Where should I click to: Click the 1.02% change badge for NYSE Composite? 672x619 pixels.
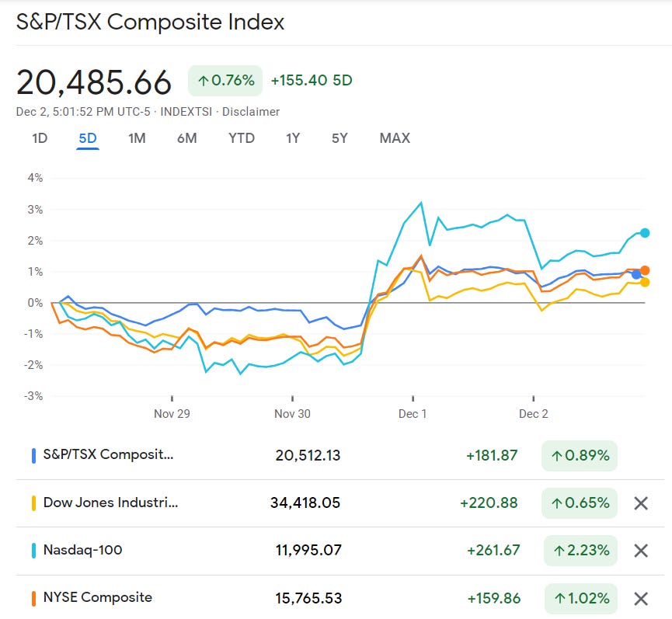pos(580,599)
